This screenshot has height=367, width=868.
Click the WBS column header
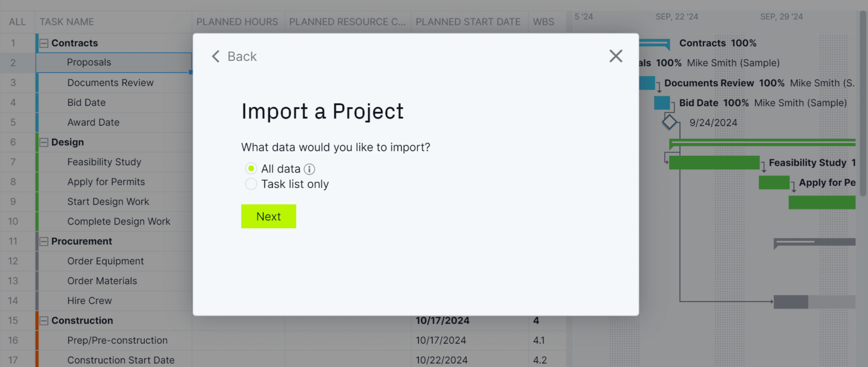coord(543,21)
